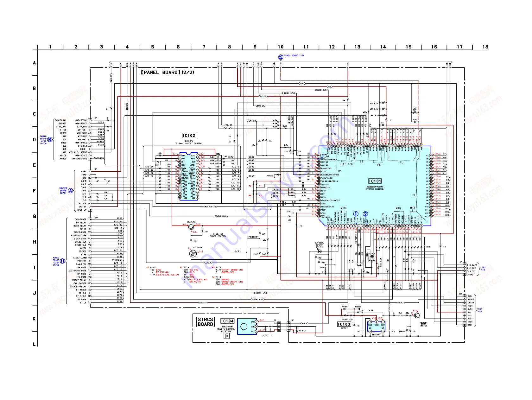Viewport: 532px width, 400px height.
Task: Click the WAKE-UP signal label
Action: [x=261, y=106]
